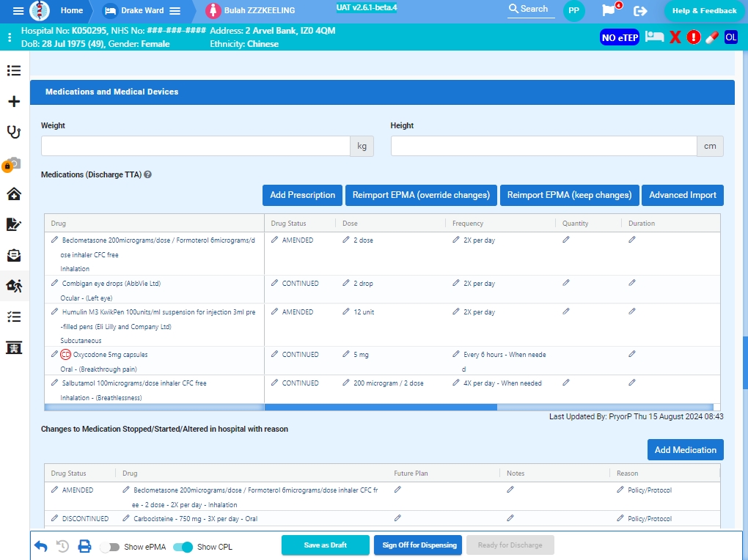This screenshot has width=748, height=560.
Task: Click the pill medication icon
Action: point(712,37)
